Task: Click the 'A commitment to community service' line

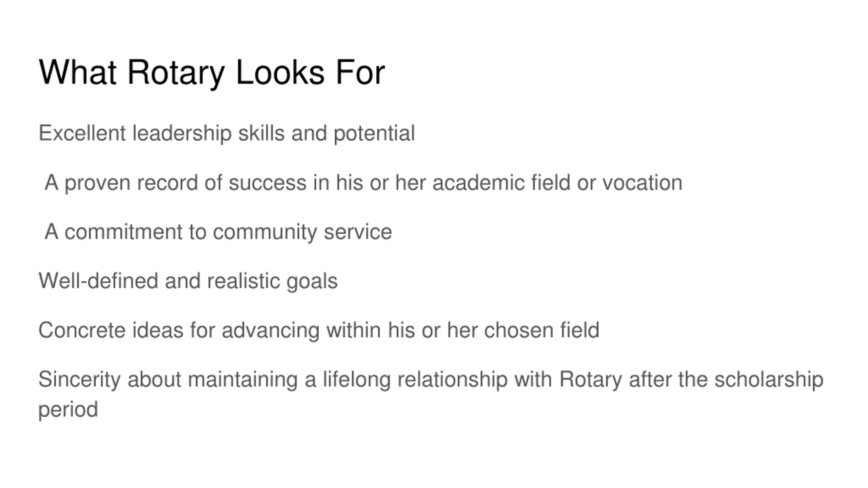Action: tap(218, 232)
